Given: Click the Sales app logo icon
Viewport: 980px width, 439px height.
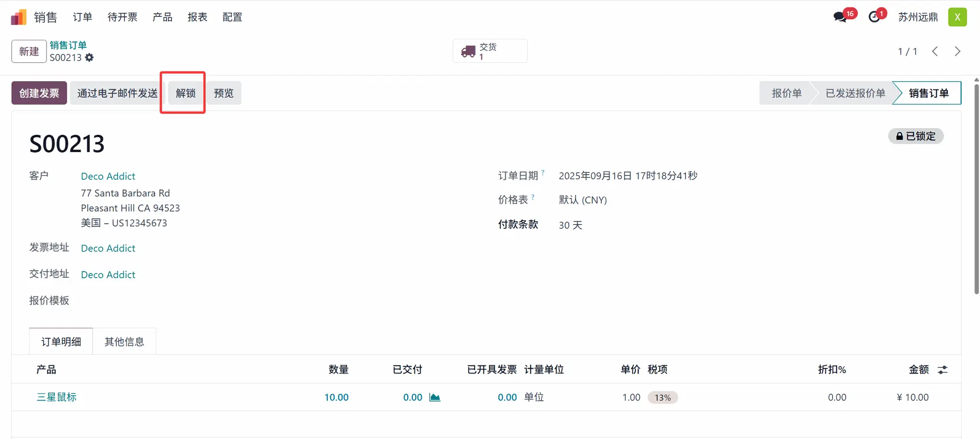Looking at the screenshot, I should [18, 17].
